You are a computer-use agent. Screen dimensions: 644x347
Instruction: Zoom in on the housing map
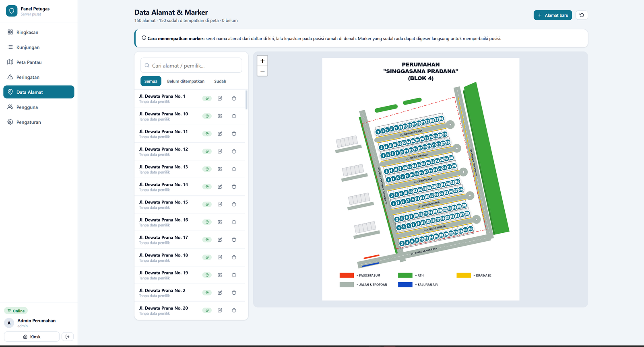click(x=262, y=61)
